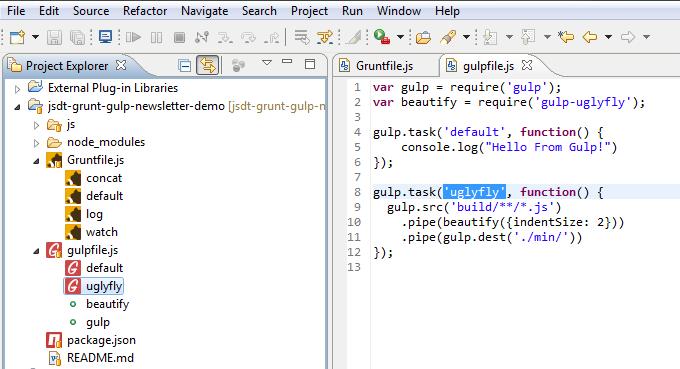The width and height of the screenshot is (680, 369).
Task: Expand the js folder
Action: [36, 125]
